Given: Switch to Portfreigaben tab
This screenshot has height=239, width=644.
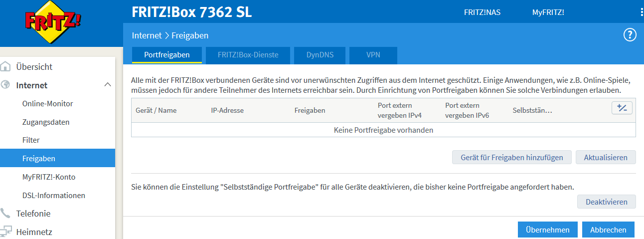Looking at the screenshot, I should pos(167,55).
